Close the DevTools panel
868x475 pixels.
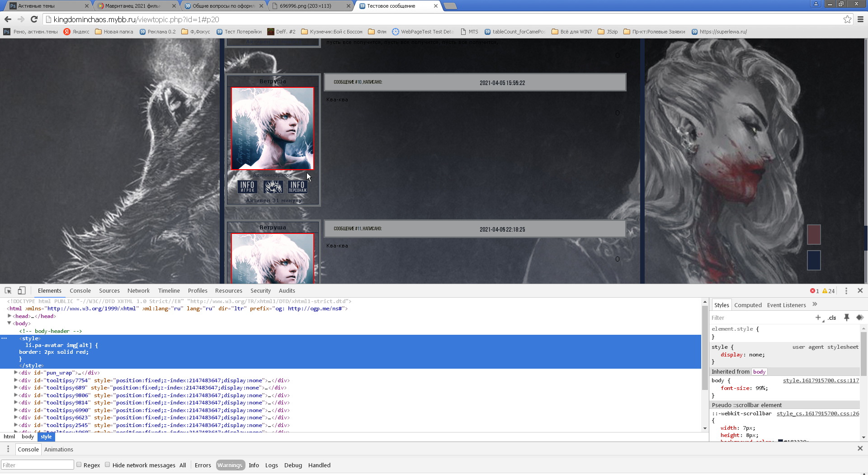860,290
